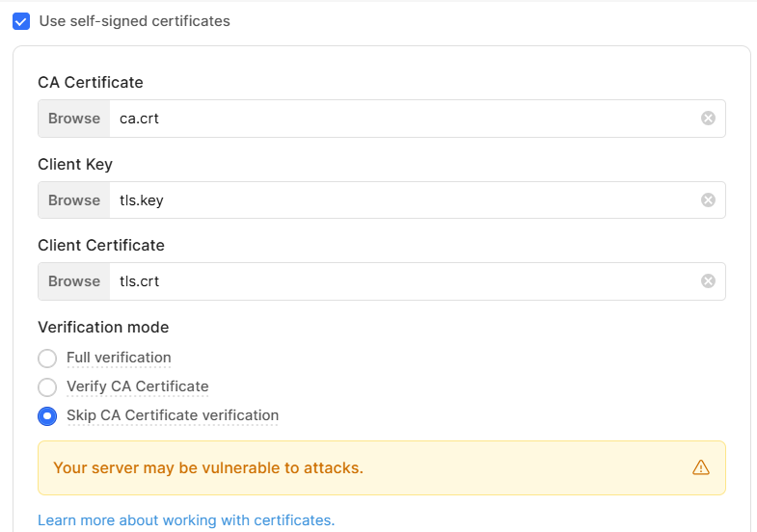This screenshot has height=532, width=757.
Task: Click the tls.crt file name field
Action: coord(405,281)
